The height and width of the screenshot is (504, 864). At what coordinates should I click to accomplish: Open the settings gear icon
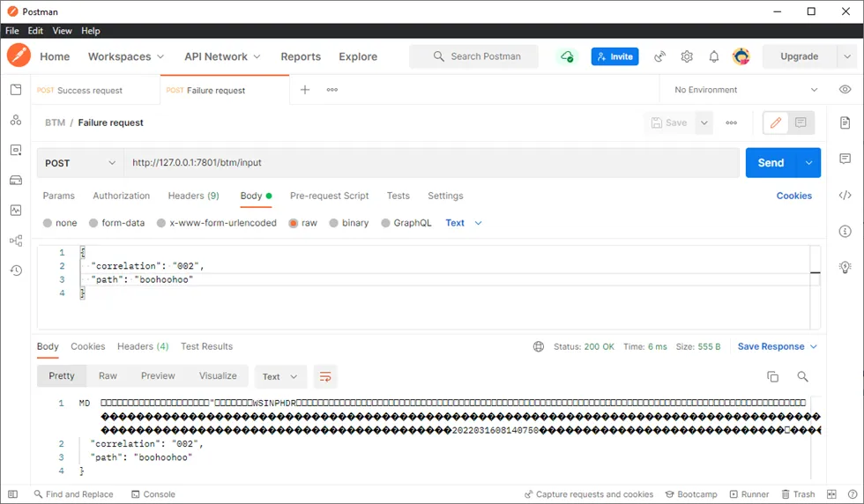tap(687, 56)
